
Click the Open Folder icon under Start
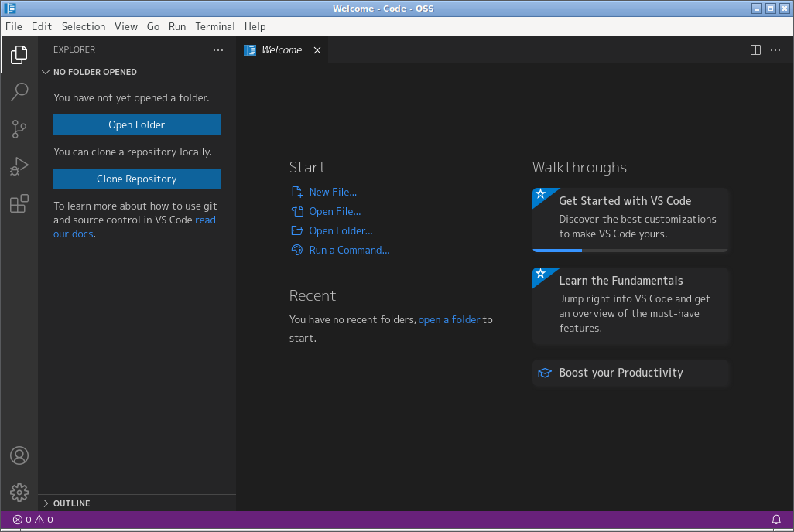(x=296, y=230)
